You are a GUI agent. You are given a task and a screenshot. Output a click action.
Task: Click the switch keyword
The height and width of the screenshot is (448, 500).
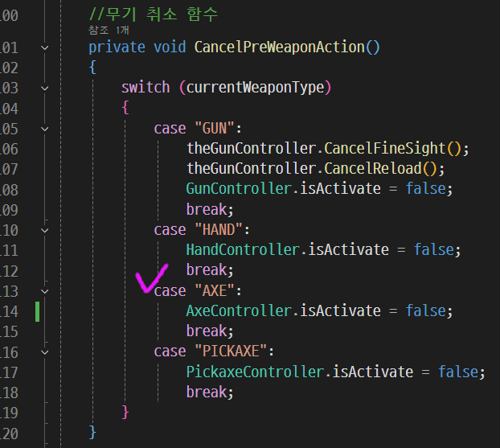coord(145,88)
